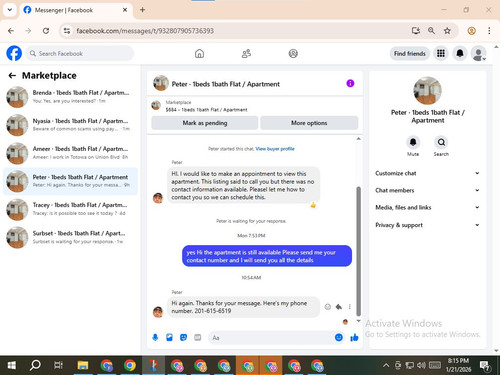Reload the page
500x375 pixels.
pos(46,31)
